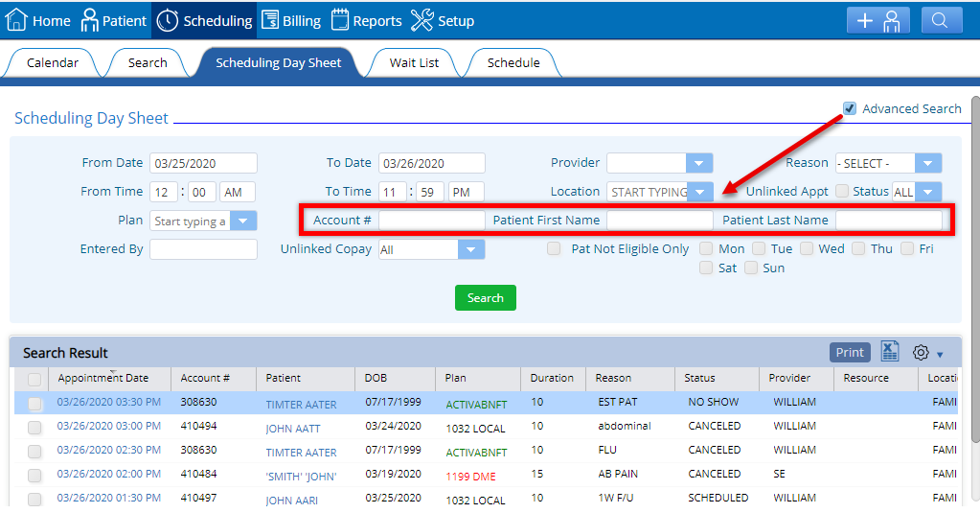
Task: Click the Entered By field
Action: pyautogui.click(x=203, y=249)
